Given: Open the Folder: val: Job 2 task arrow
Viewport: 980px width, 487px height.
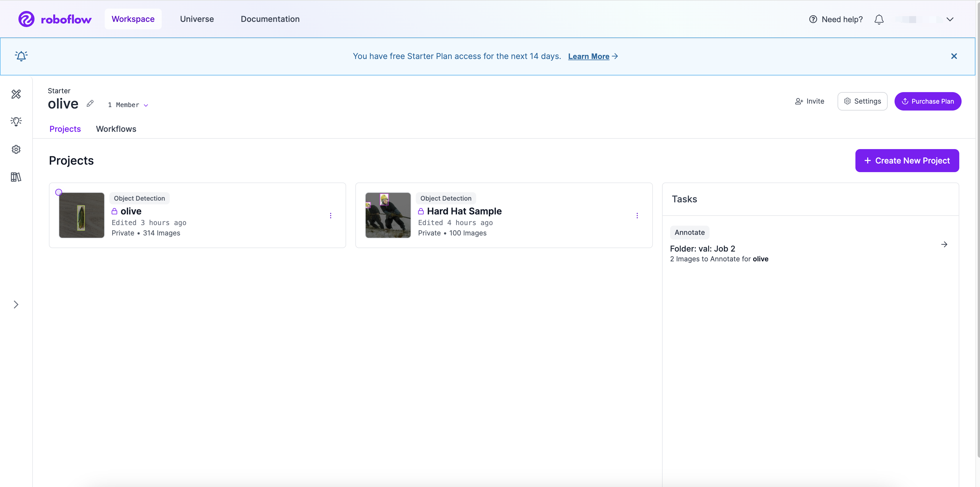Looking at the screenshot, I should [x=944, y=244].
